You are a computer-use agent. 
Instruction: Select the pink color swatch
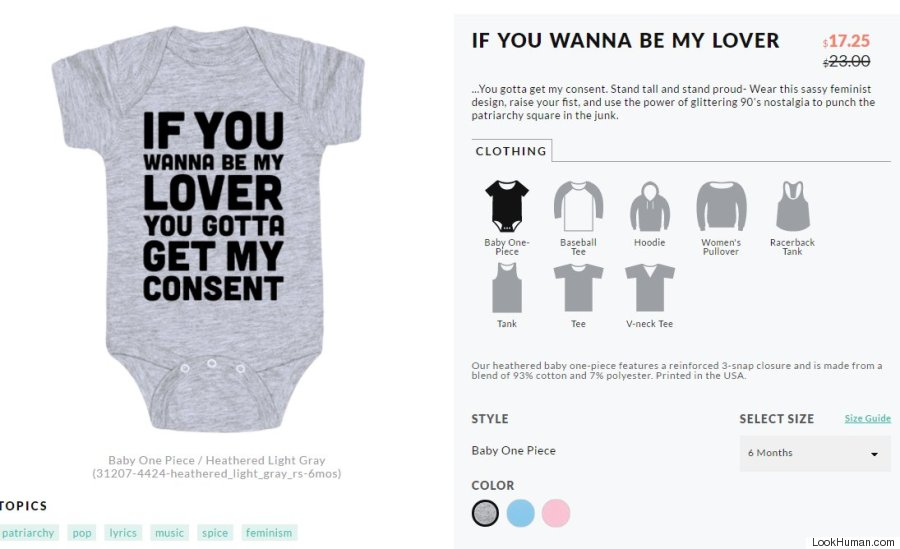pyautogui.click(x=556, y=513)
